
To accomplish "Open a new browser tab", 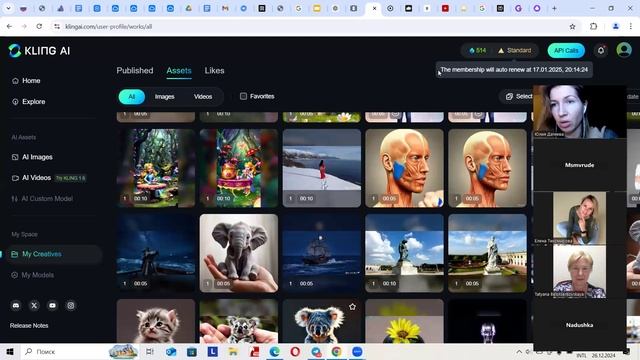I will coord(554,8).
